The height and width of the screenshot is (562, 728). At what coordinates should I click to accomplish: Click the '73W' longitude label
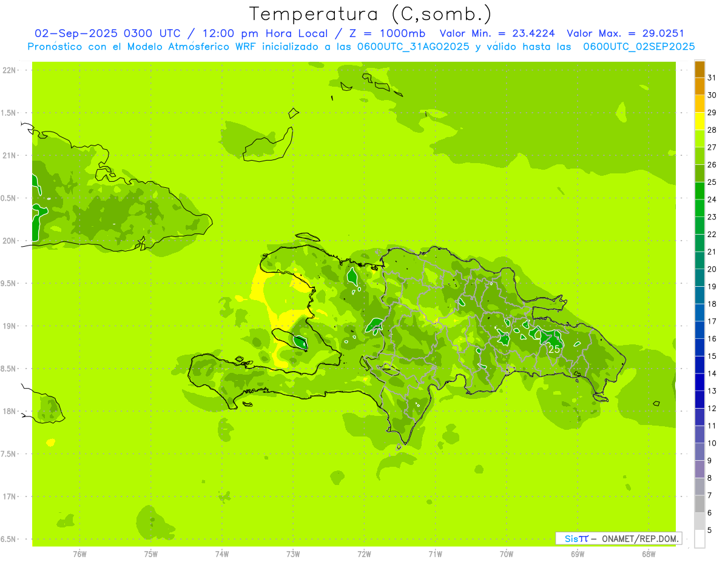pyautogui.click(x=293, y=554)
